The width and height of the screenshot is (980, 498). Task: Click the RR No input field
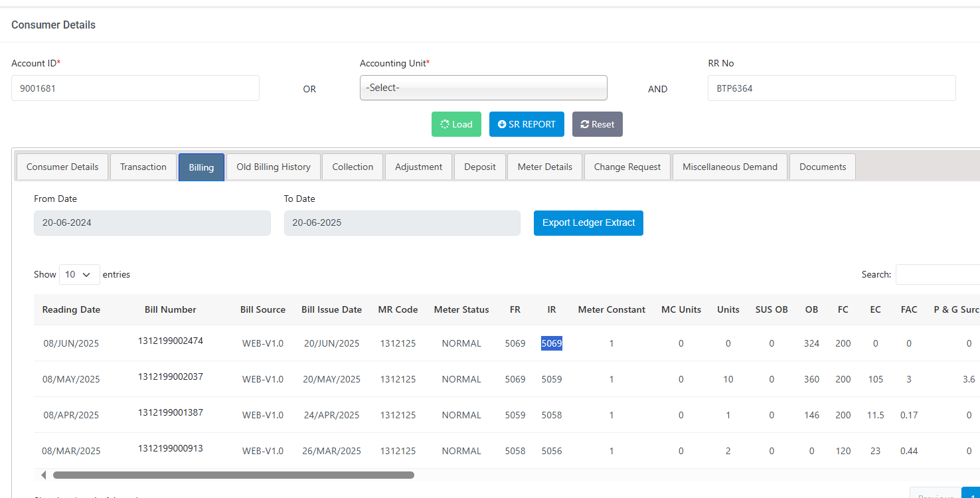point(832,88)
